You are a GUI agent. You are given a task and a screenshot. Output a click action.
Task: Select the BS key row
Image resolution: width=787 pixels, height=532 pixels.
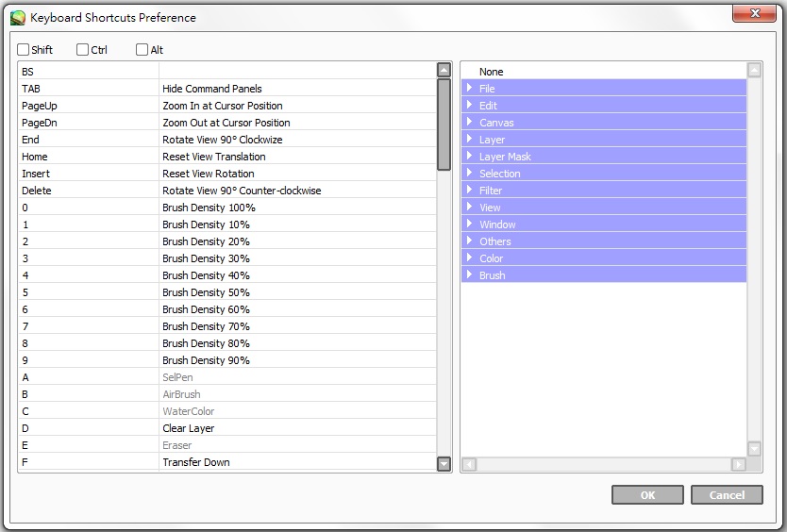[x=227, y=72]
